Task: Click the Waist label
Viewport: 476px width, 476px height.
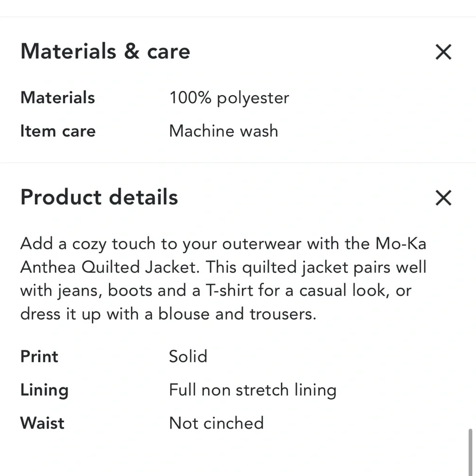Action: 42,423
